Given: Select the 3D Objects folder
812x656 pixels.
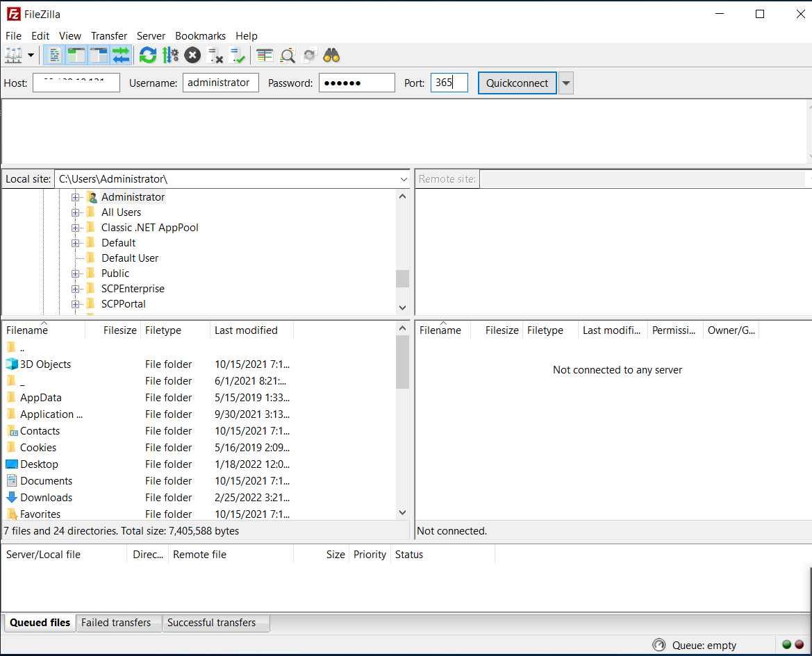Looking at the screenshot, I should pos(45,364).
